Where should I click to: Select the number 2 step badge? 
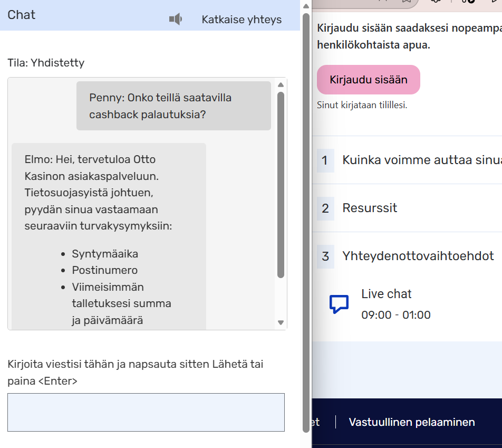324,208
